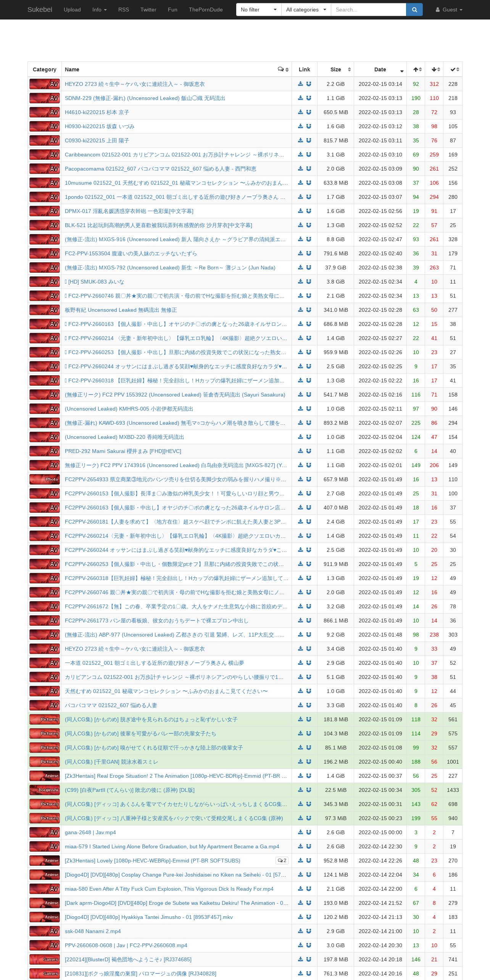Screen dimensions: 490x980
Task: Go to Sukebei home brand link
Action: (x=40, y=10)
